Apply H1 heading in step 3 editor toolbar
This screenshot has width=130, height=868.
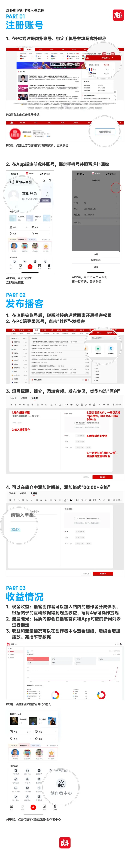point(20,404)
